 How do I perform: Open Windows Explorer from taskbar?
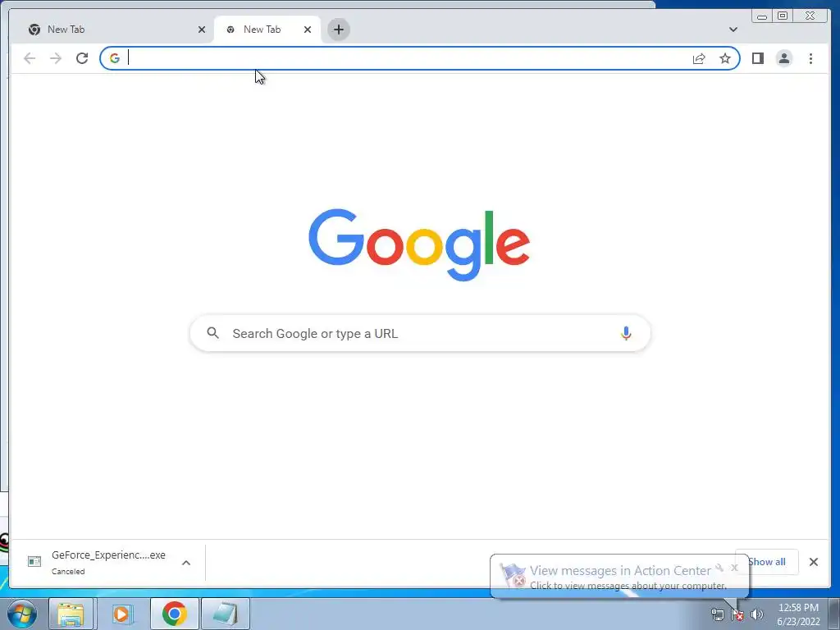click(71, 614)
